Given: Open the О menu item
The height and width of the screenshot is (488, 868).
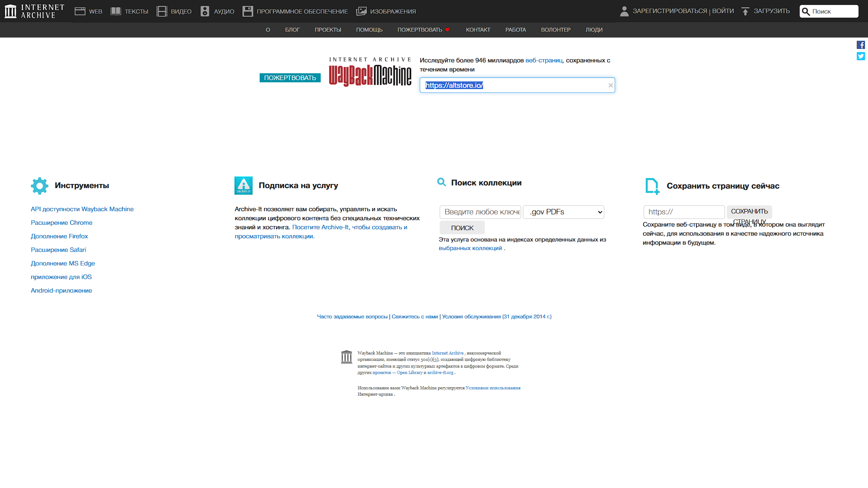Looking at the screenshot, I should click(268, 30).
